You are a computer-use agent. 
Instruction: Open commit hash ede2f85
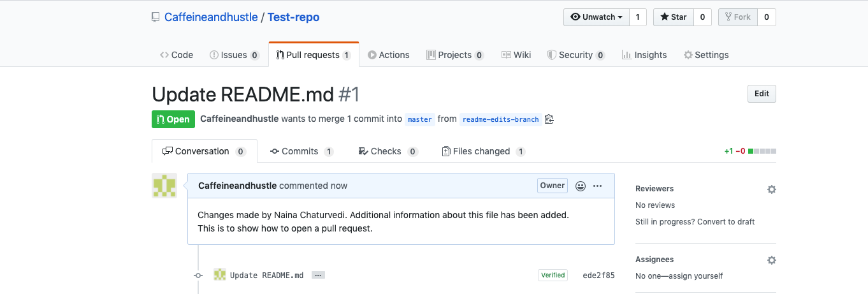pyautogui.click(x=599, y=276)
